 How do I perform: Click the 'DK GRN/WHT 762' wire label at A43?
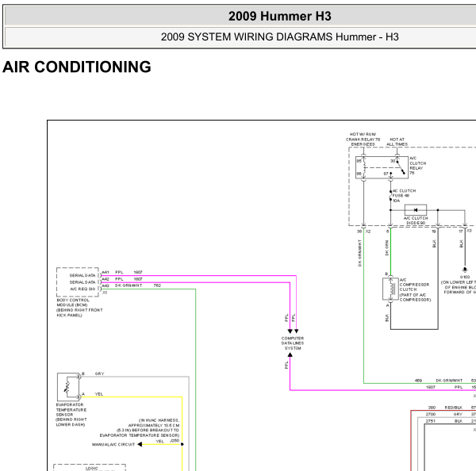[x=138, y=285]
